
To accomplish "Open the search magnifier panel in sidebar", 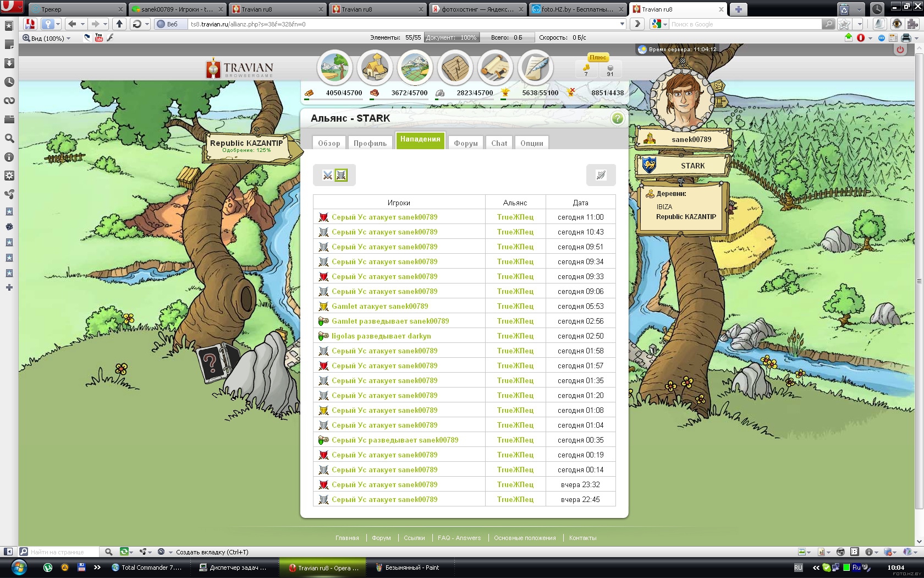I will point(9,138).
